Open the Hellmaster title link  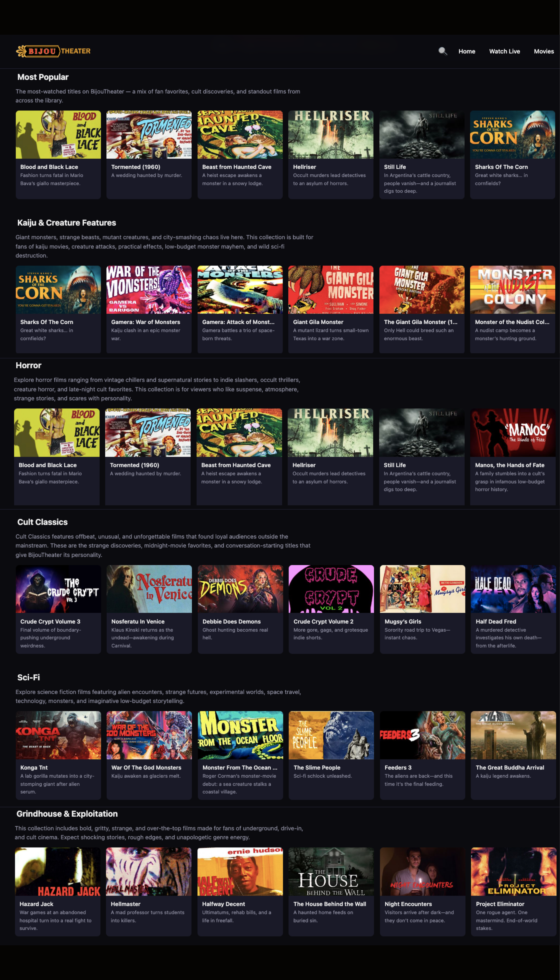(125, 904)
